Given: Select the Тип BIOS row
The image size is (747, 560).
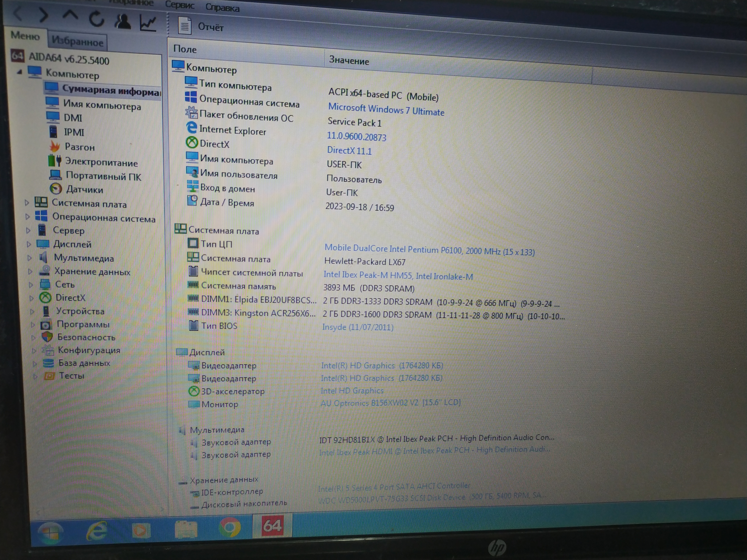Looking at the screenshot, I should point(219,326).
